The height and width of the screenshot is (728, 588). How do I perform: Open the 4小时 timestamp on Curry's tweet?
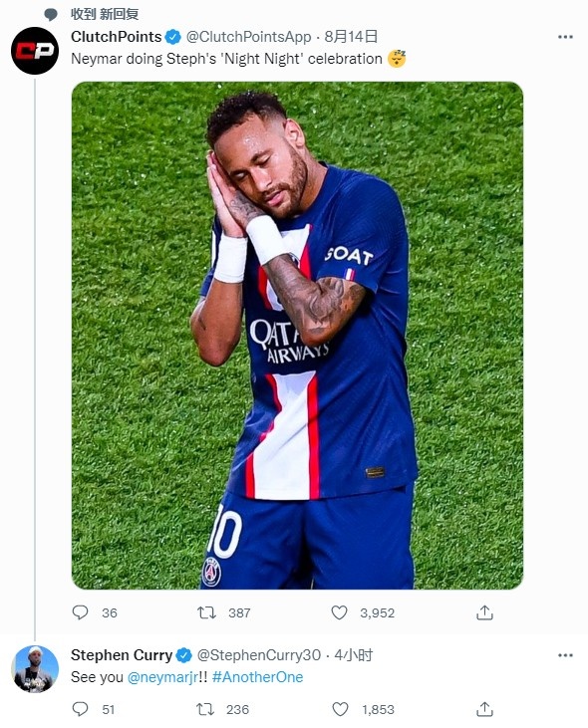click(353, 655)
